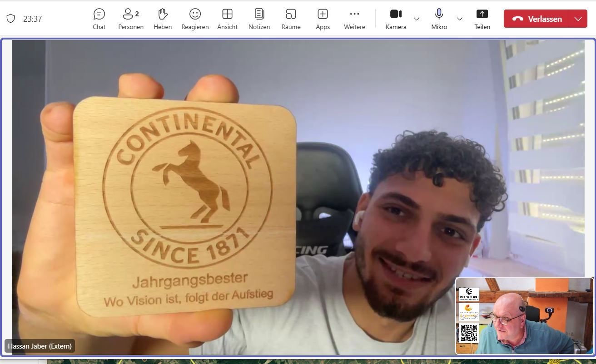Mute the Mikro microphone
This screenshot has width=596, height=364.
439,19
